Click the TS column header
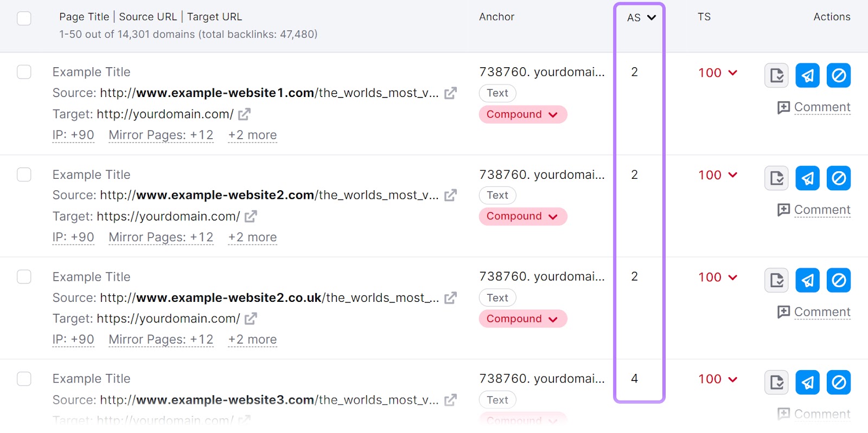Viewport: 868px width, 433px height. point(704,17)
